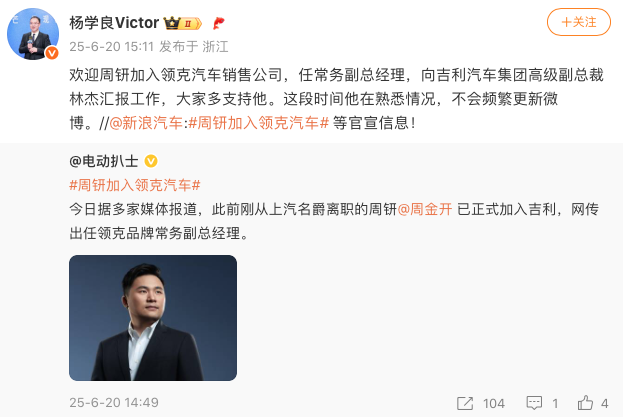Open #周钘加入领克汽车# hashtag in quoted post

(135, 185)
